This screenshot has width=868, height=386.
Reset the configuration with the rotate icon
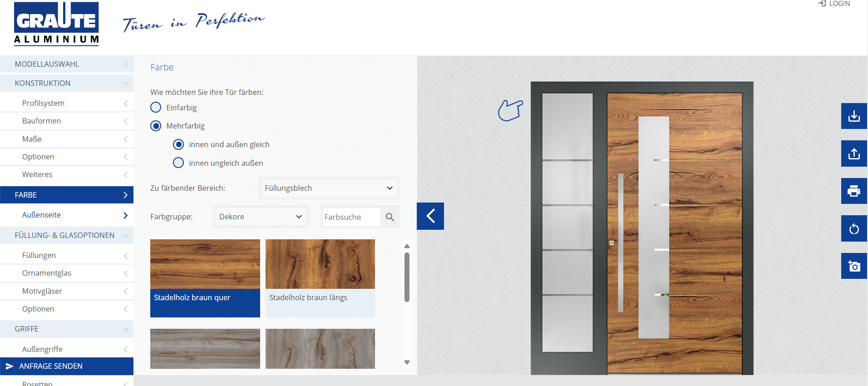(853, 229)
